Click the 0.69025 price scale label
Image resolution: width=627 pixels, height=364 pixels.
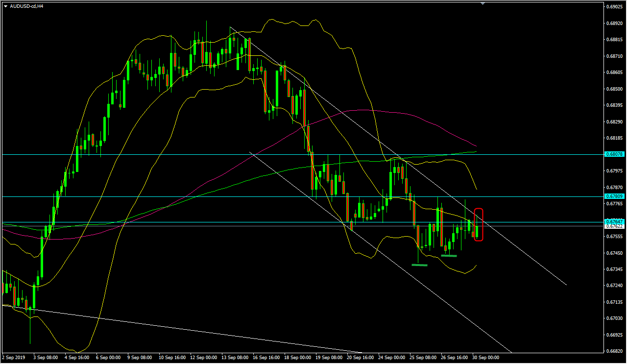click(x=615, y=7)
